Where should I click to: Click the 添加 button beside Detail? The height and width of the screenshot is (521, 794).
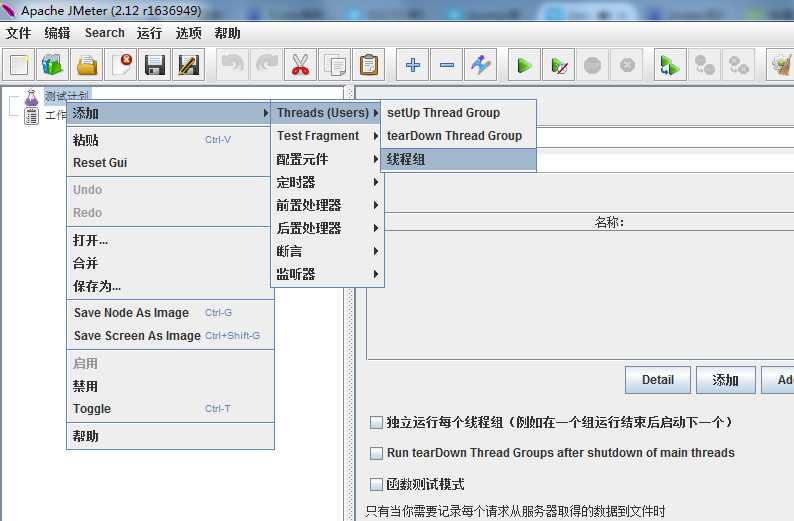click(x=726, y=380)
